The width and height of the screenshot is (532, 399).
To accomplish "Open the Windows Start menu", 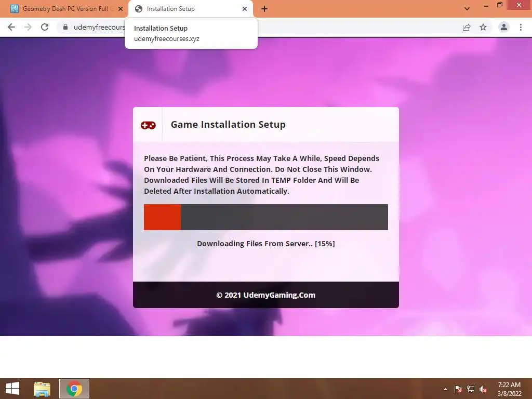I will point(12,389).
